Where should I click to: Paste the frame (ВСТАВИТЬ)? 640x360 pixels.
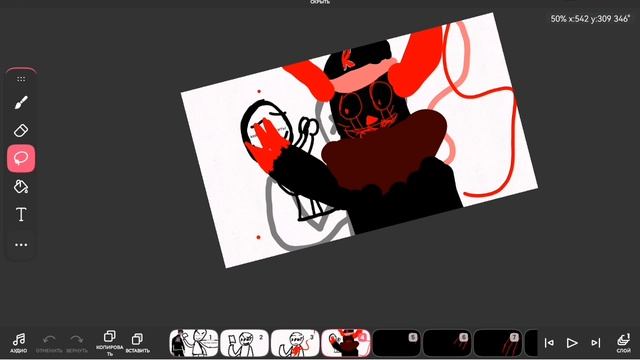pos(138,343)
